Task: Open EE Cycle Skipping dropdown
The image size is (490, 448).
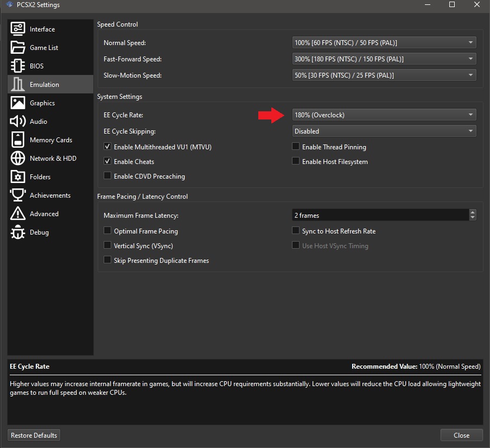Action: point(384,131)
